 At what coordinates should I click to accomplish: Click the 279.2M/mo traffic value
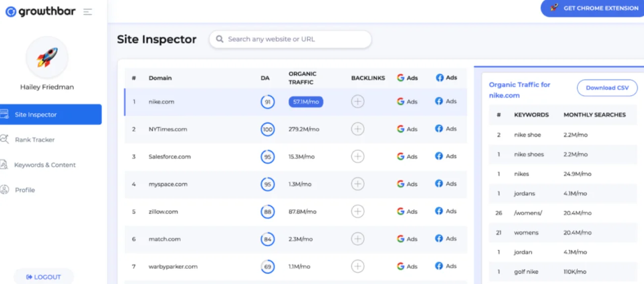304,129
